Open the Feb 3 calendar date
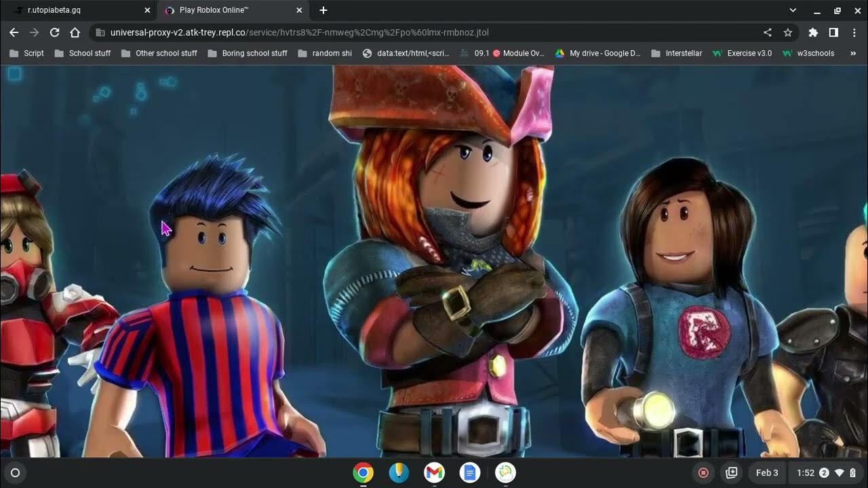 pyautogui.click(x=767, y=473)
